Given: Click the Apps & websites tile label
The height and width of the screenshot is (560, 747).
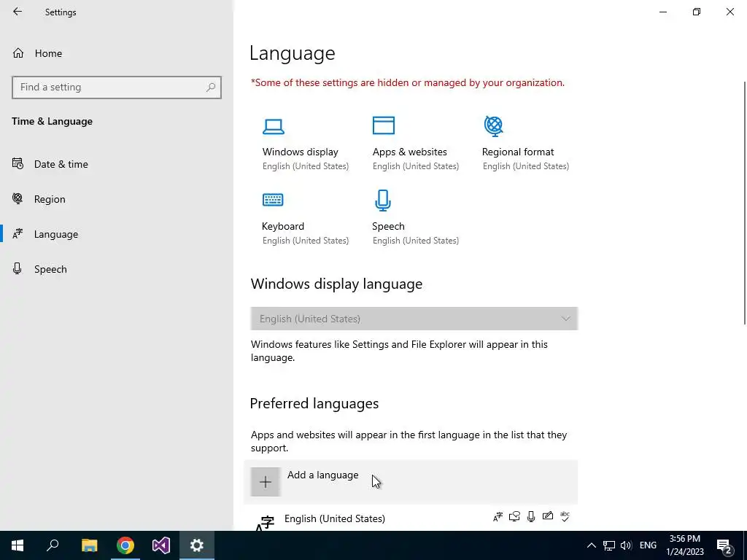Looking at the screenshot, I should [410, 152].
